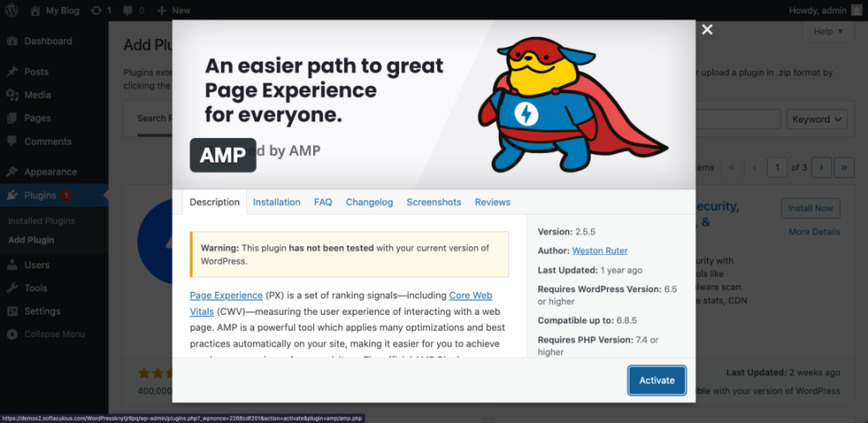The image size is (868, 423).
Task: Click the current page number field
Action: pos(777,167)
